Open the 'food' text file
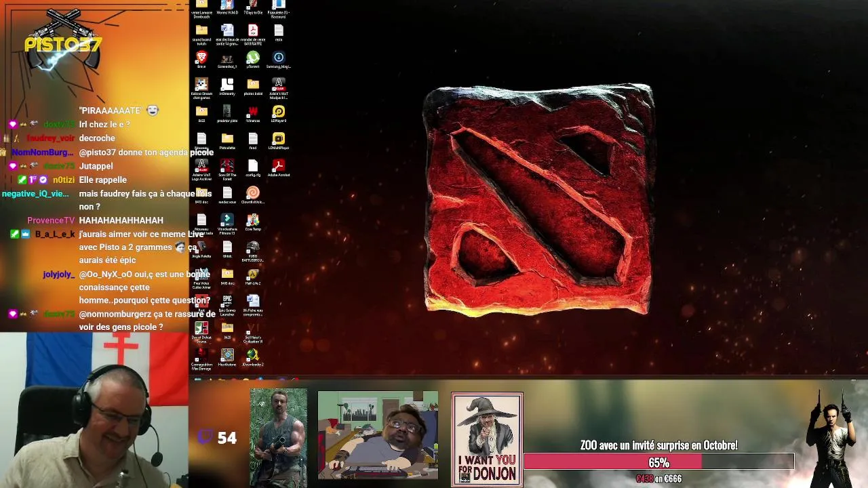 point(253,142)
